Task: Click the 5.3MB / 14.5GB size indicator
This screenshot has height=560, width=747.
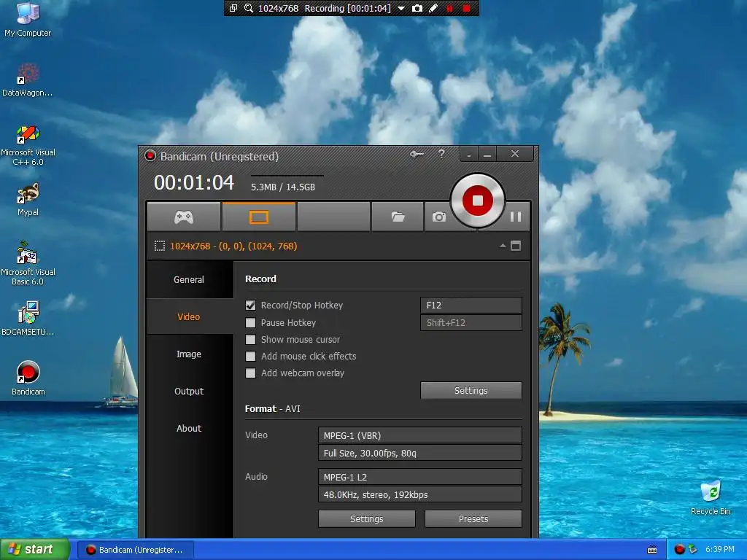Action: tap(283, 187)
